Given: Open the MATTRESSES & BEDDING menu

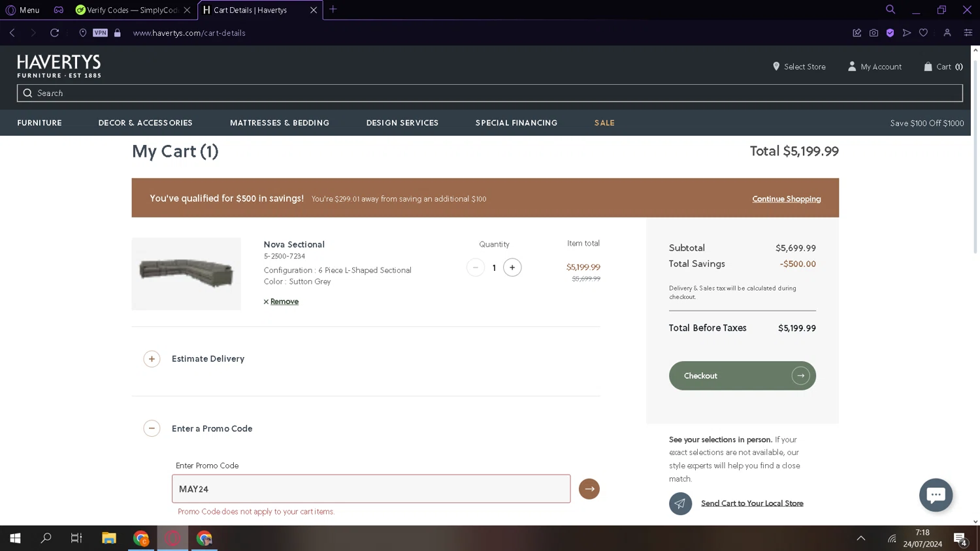Looking at the screenshot, I should [x=280, y=123].
